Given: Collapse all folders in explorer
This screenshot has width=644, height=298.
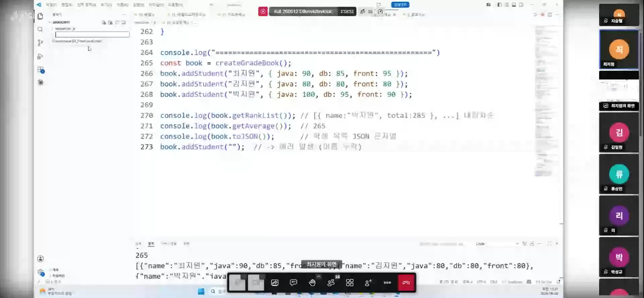Looking at the screenshot, I should point(123,22).
